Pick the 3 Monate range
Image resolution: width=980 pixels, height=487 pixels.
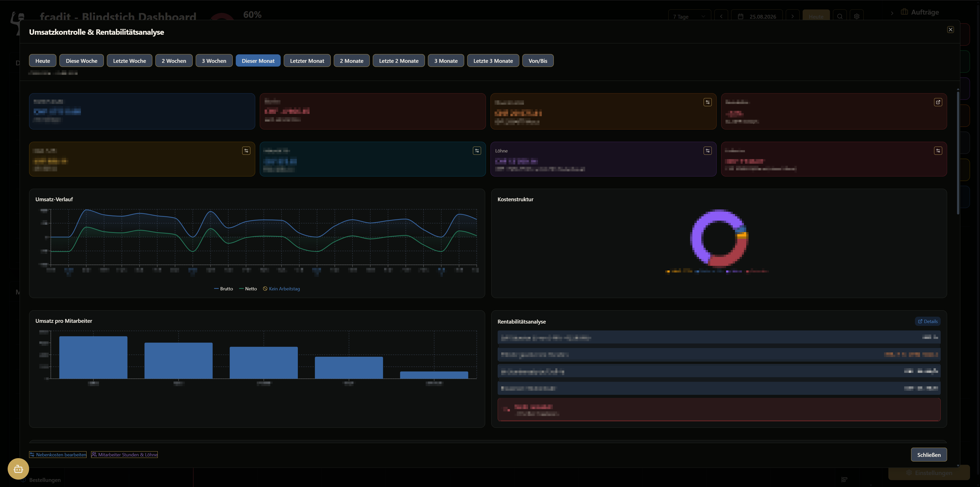[446, 61]
